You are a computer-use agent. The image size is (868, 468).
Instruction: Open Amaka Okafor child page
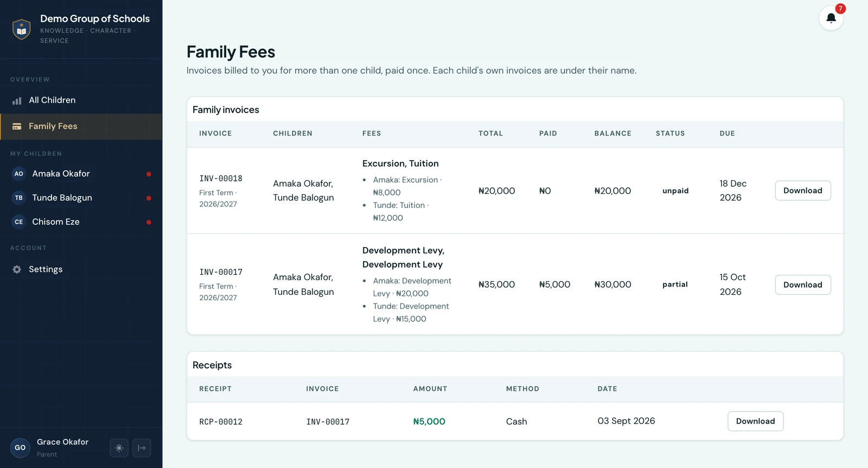pos(81,174)
